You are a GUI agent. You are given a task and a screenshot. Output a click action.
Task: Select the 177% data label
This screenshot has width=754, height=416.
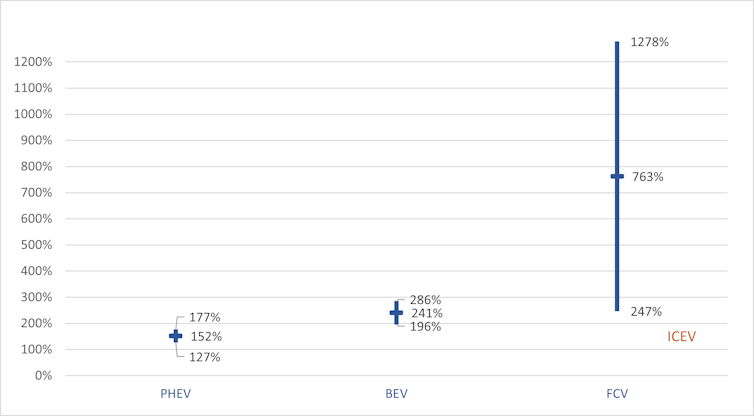205,317
